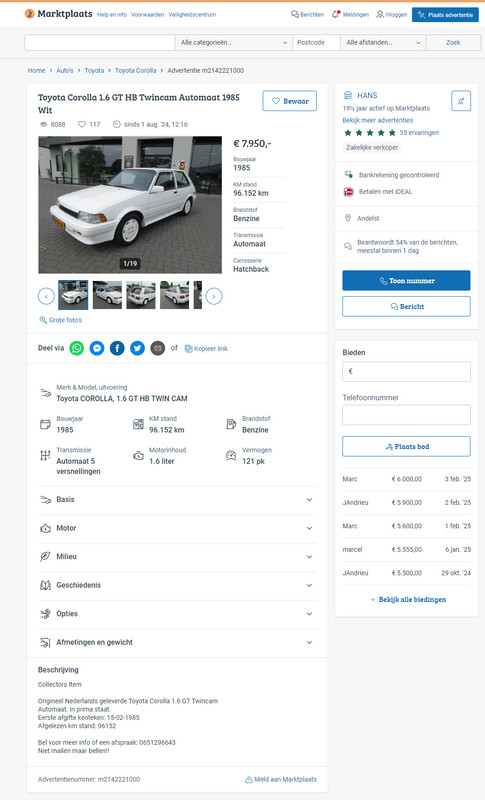Go to Toyota Corolla breadcrumb
This screenshot has width=485, height=800.
[136, 70]
